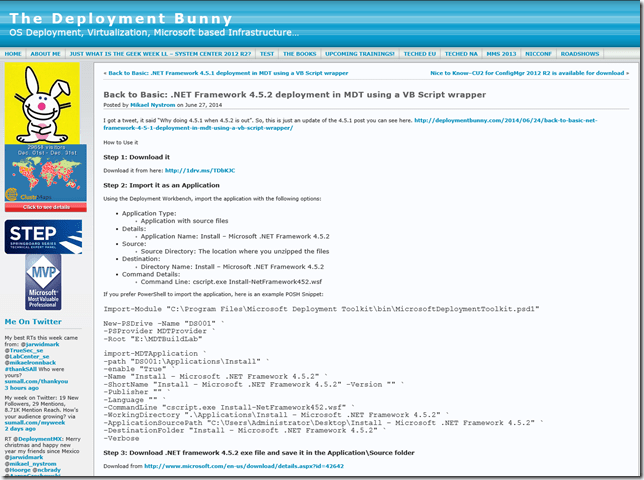
Task: Go to the ABOUT ME page
Action: click(x=46, y=54)
